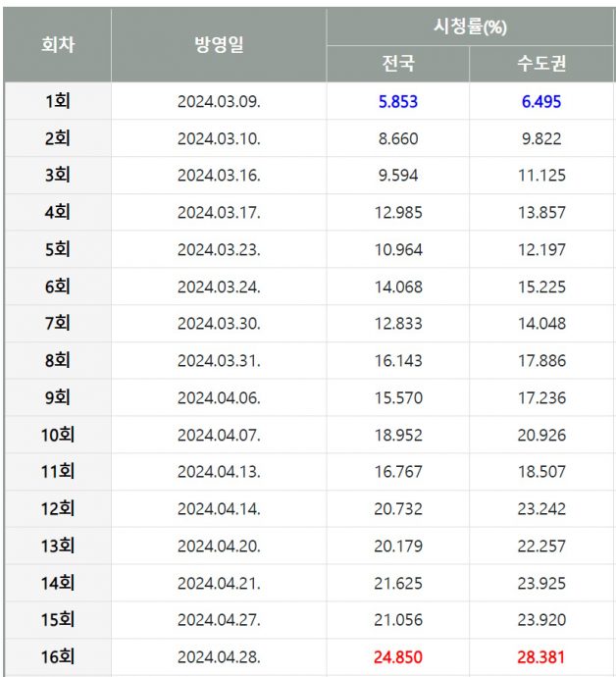Click the blue 6.495 rating value

(x=541, y=101)
